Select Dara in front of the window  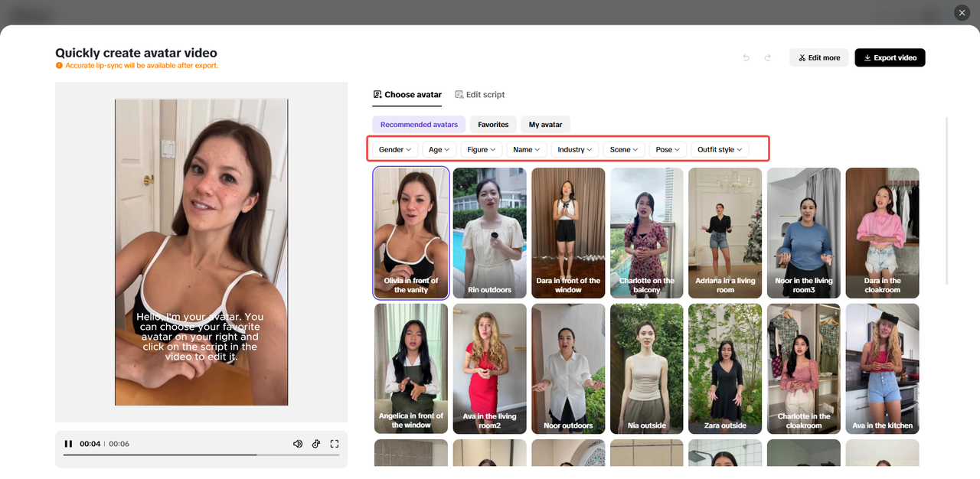568,233
